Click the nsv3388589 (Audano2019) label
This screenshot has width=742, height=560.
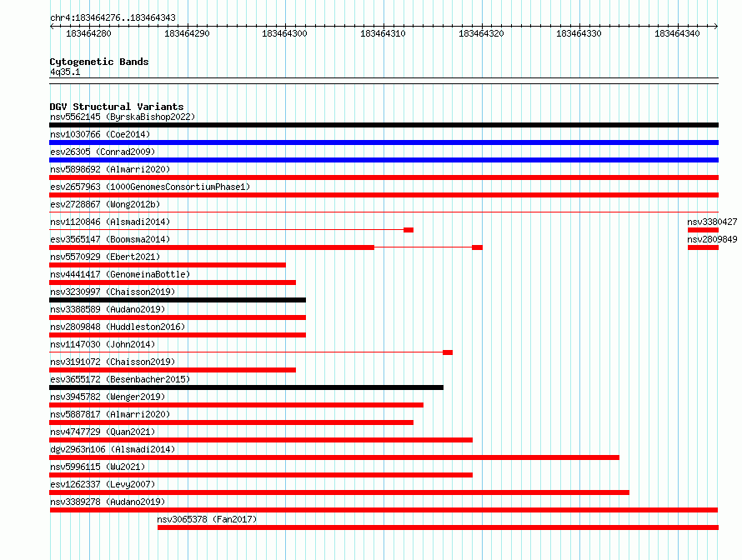[x=108, y=309]
